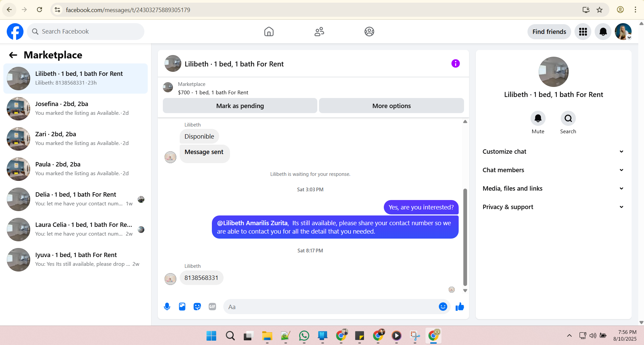Viewport: 644px width, 345px height.
Task: Click chat scroll up arrow
Action: point(465,121)
